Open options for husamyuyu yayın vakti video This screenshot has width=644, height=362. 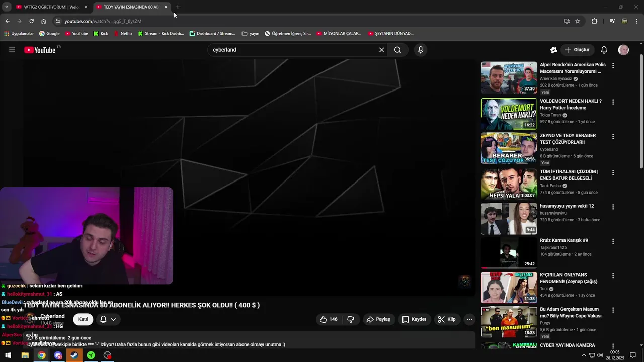(613, 207)
